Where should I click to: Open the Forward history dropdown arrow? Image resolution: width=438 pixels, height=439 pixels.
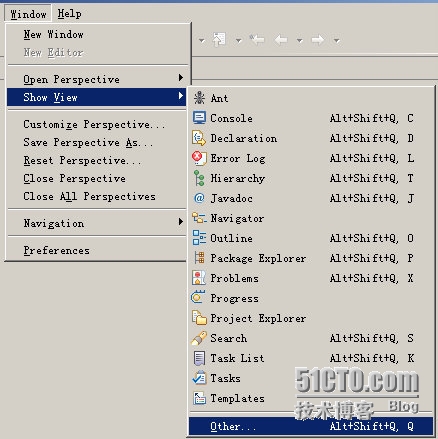tap(337, 41)
